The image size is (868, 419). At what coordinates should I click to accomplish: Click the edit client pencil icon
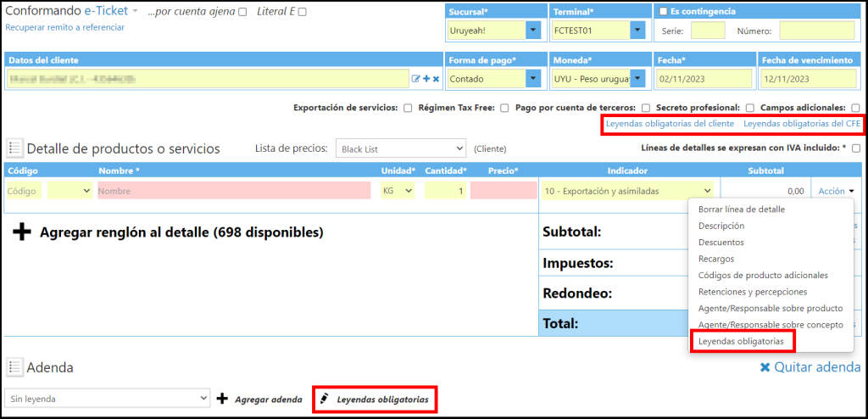point(416,79)
